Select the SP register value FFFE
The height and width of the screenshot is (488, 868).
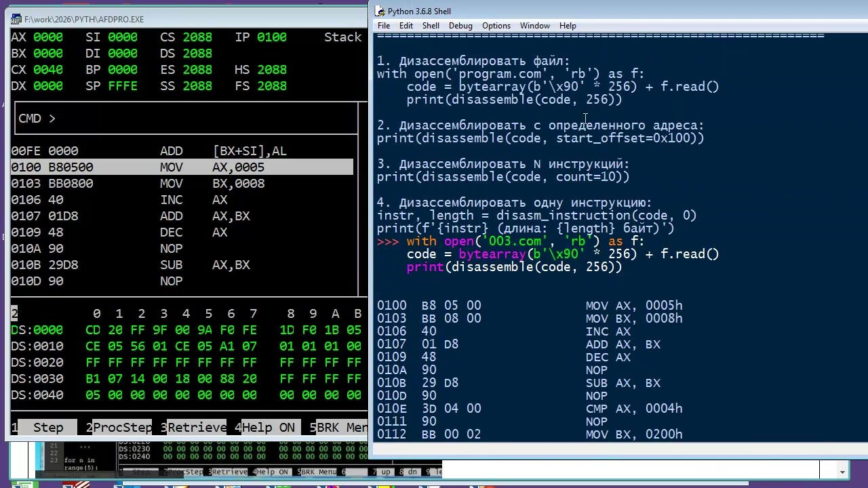pyautogui.click(x=123, y=86)
